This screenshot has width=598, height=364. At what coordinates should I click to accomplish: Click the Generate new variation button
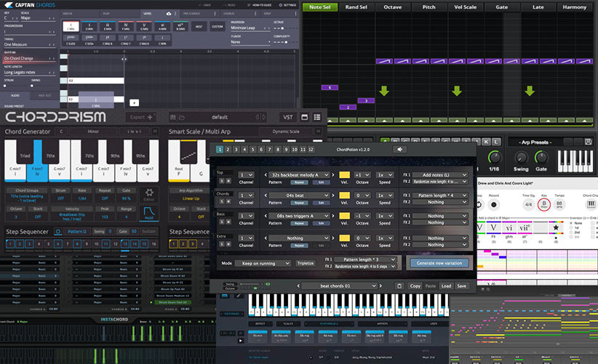(439, 263)
